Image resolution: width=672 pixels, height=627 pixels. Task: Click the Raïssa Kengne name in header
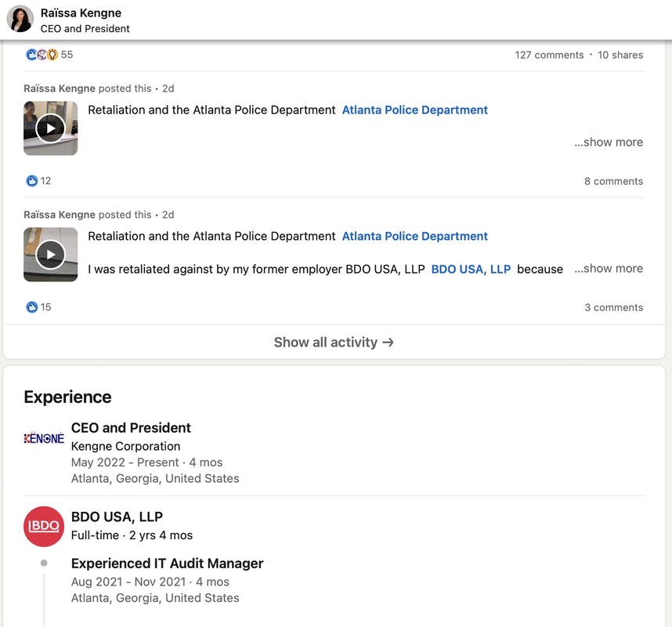81,13
